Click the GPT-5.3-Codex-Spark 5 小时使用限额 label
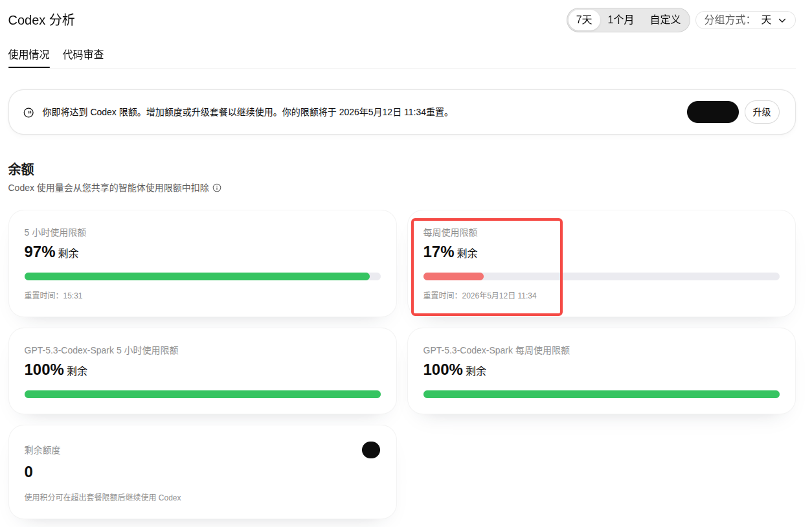The image size is (812, 527). coord(102,350)
